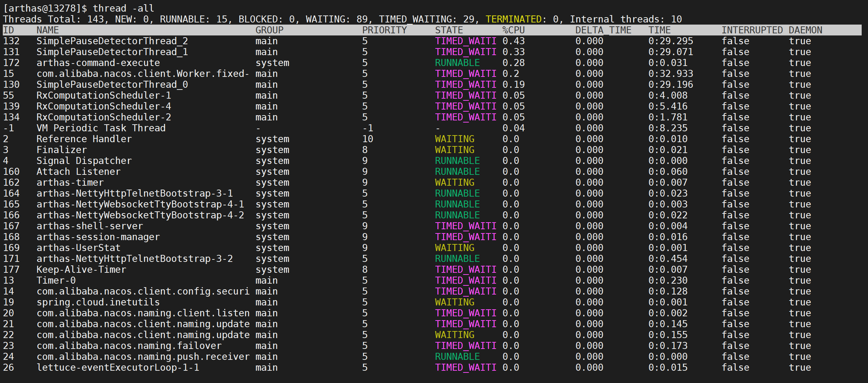Click TIME value 0:0.230 in Timer-0 row
The image size is (868, 383).
point(668,280)
